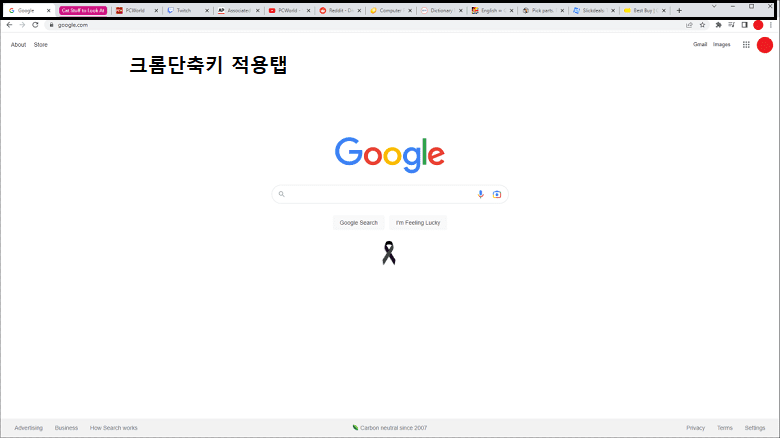This screenshot has width=780, height=438.
Task: Close the Reddit tab
Action: 359,10
